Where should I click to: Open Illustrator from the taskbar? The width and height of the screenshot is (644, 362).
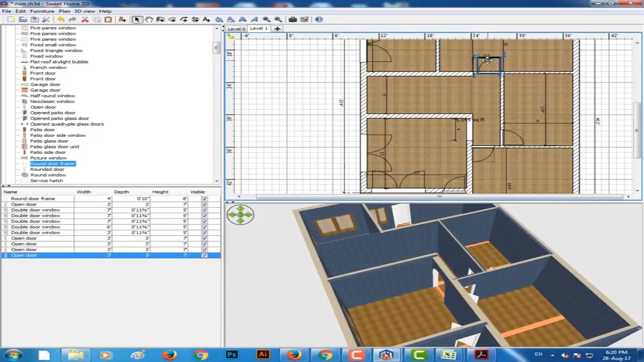[263, 354]
